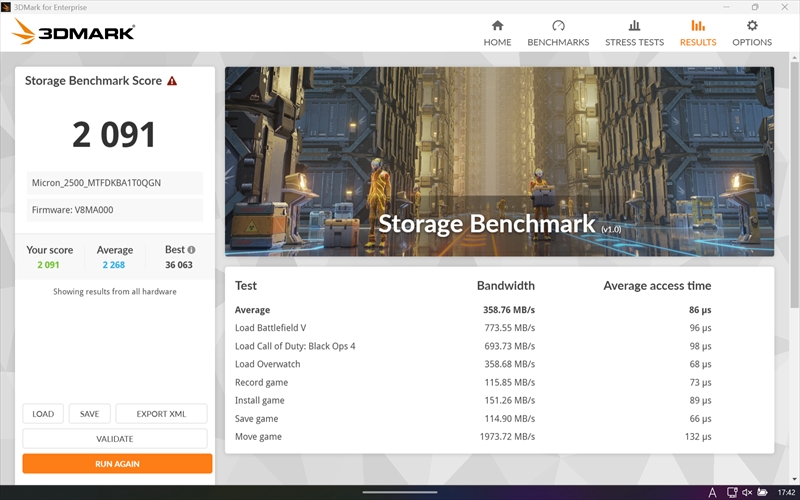Click the 2 268 Average score value
Viewport: 800px width, 500px height.
click(x=114, y=265)
